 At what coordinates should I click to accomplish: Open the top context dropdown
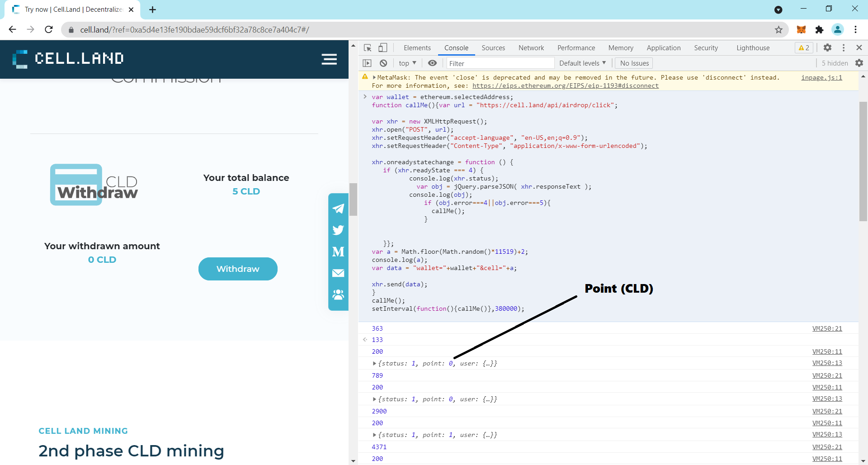click(x=407, y=63)
